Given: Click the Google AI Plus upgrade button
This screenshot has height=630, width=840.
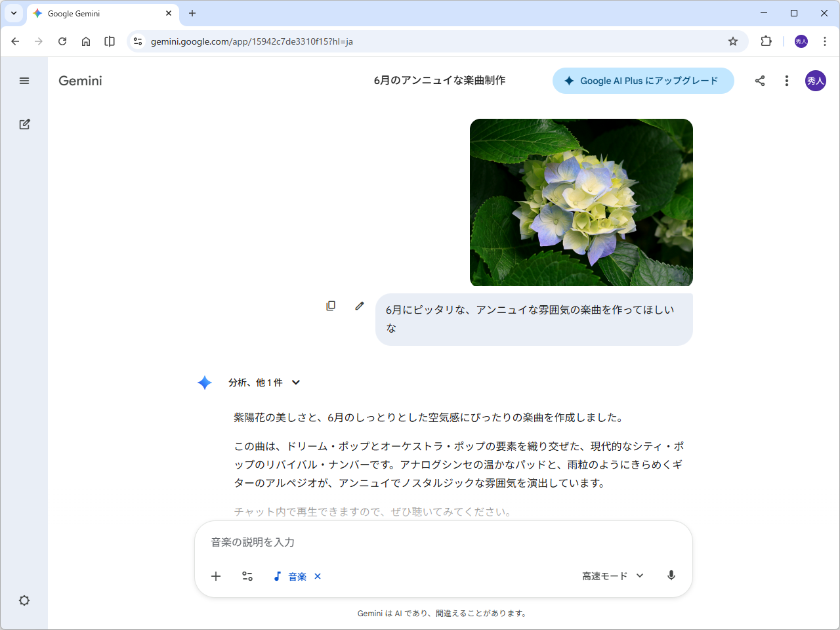Looking at the screenshot, I should (643, 80).
